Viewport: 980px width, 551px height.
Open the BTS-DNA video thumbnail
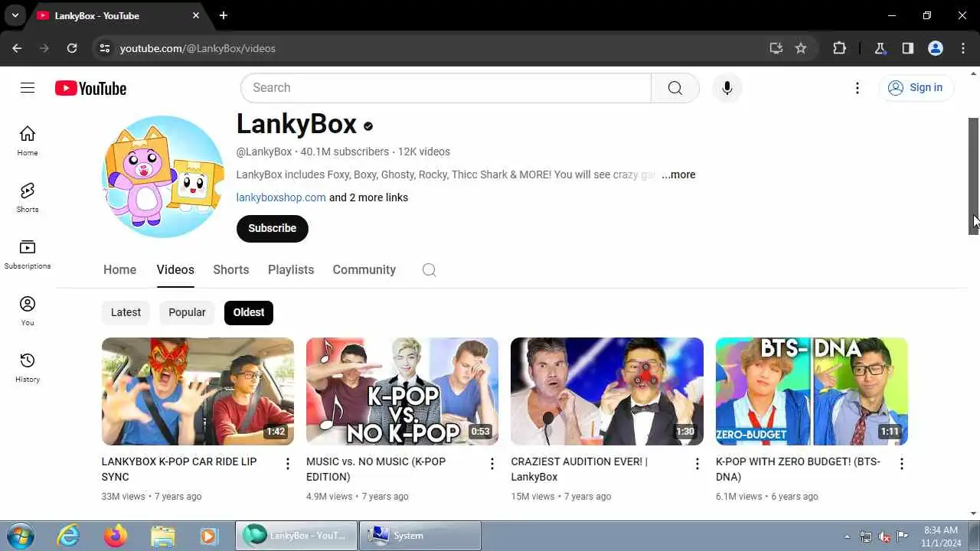coord(812,391)
